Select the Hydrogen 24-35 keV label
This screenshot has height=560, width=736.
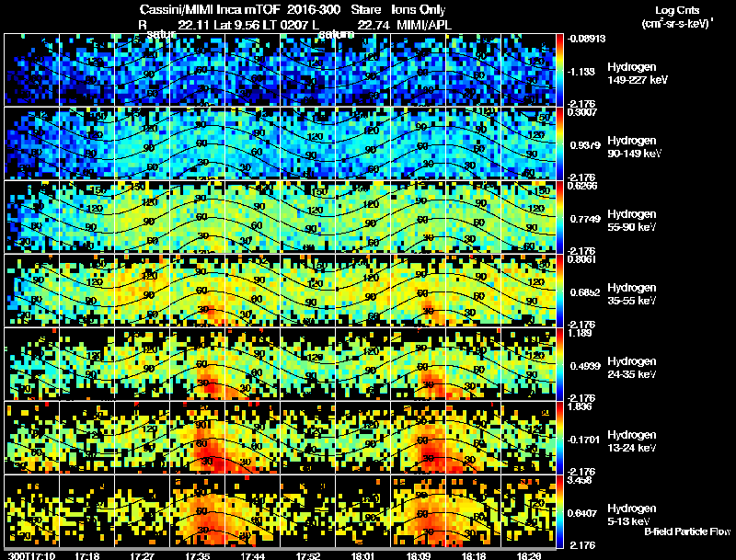click(x=631, y=368)
